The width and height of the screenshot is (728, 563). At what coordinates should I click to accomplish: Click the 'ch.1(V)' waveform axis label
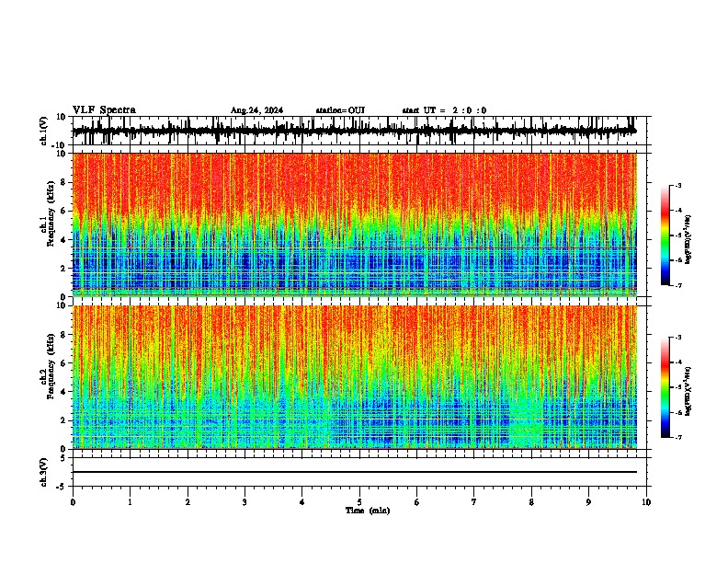coord(44,131)
